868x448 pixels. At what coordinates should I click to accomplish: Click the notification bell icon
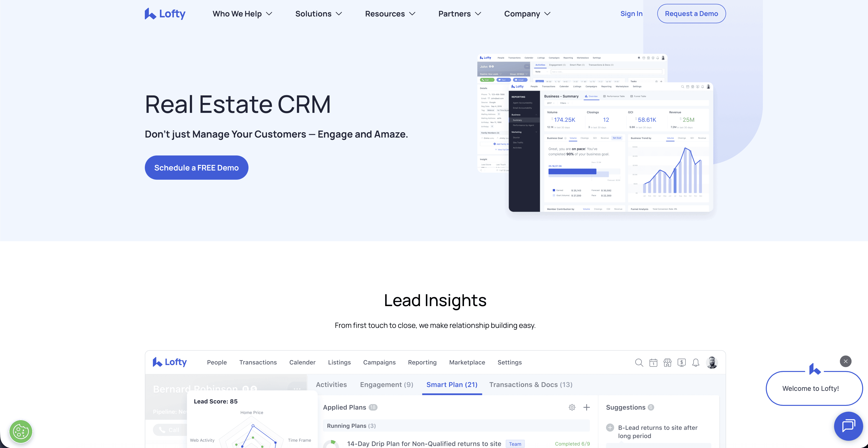(696, 363)
